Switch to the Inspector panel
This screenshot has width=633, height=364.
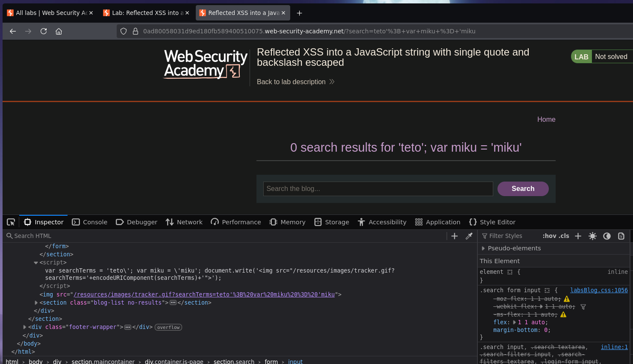[x=44, y=222]
